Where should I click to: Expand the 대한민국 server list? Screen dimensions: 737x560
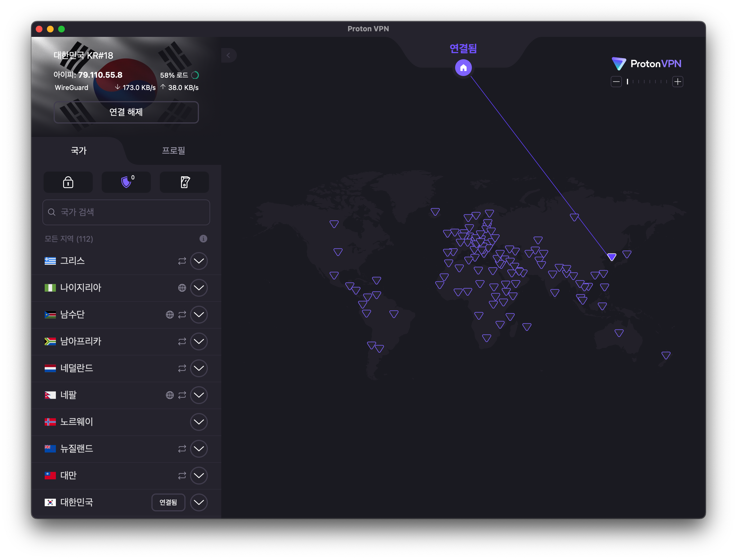tap(199, 502)
